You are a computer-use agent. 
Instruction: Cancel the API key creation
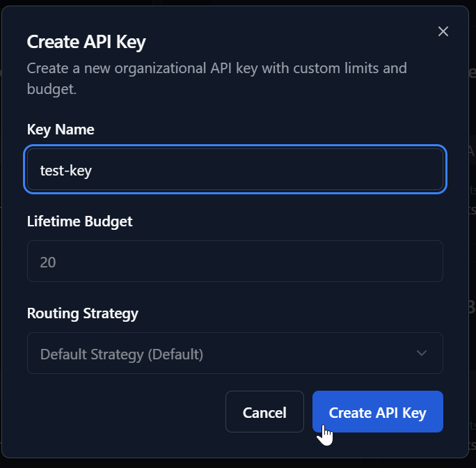point(264,412)
